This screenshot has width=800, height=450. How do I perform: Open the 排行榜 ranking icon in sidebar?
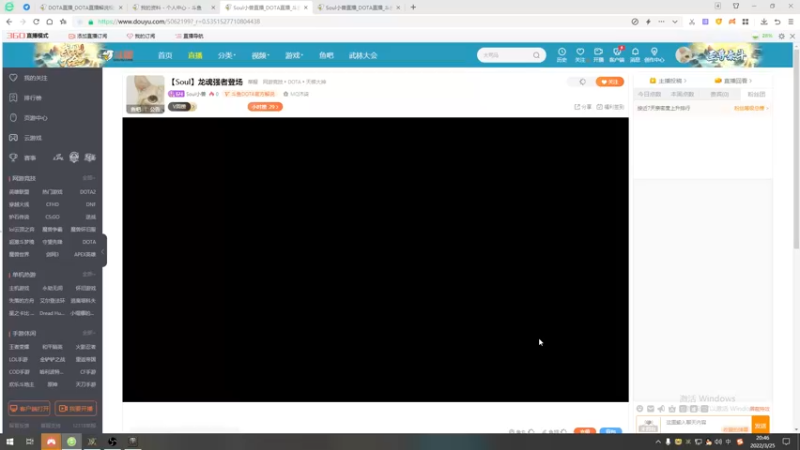pos(13,97)
